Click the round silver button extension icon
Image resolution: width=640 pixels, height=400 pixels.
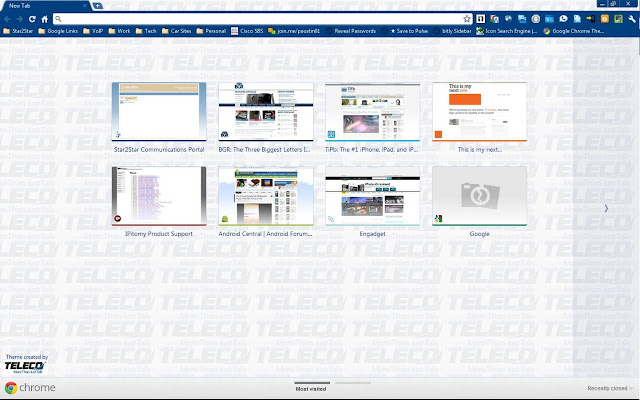pyautogui.click(x=536, y=19)
